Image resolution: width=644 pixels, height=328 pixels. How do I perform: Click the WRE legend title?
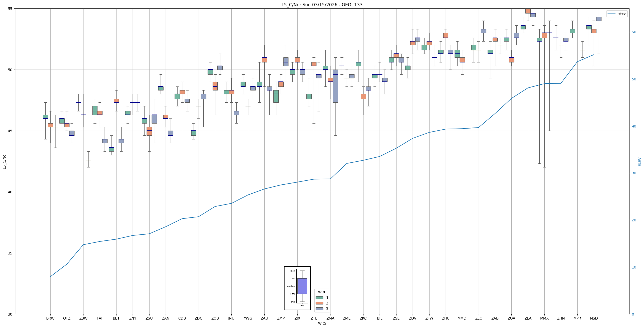pyautogui.click(x=322, y=292)
